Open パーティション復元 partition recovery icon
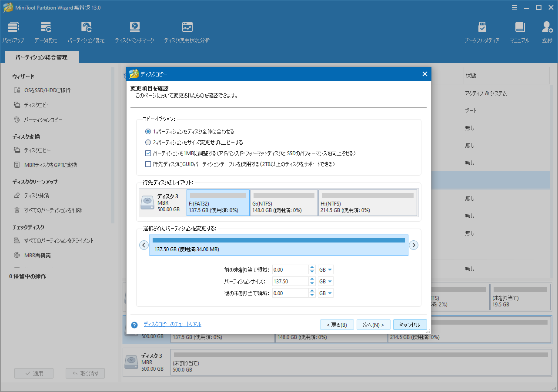The image size is (558, 392). tap(86, 28)
